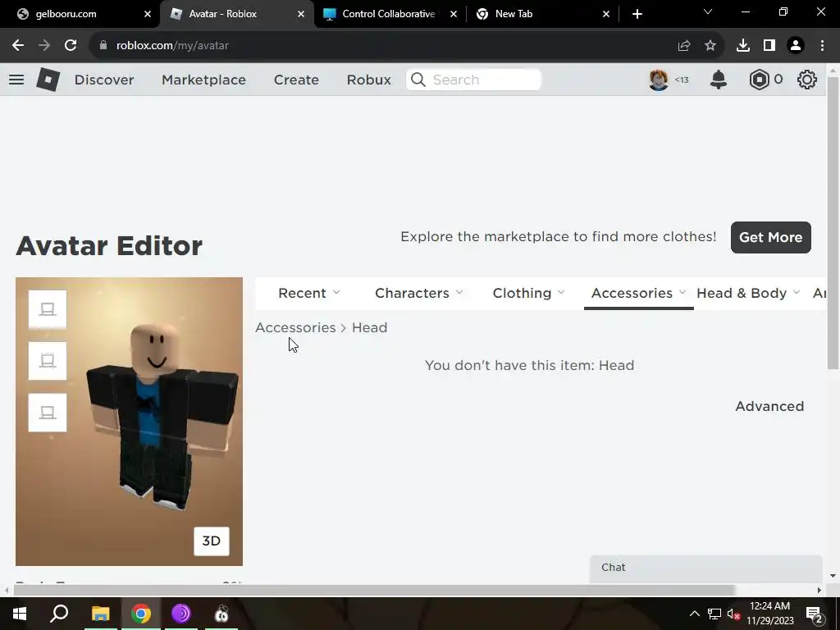Click the Head breadcrumb
The width and height of the screenshot is (840, 630).
[x=369, y=327]
